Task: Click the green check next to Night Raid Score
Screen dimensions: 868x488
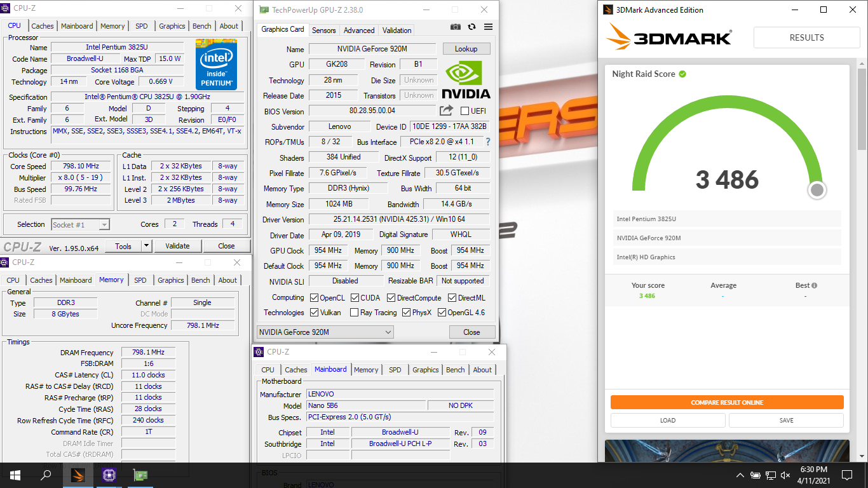Action: 682,74
